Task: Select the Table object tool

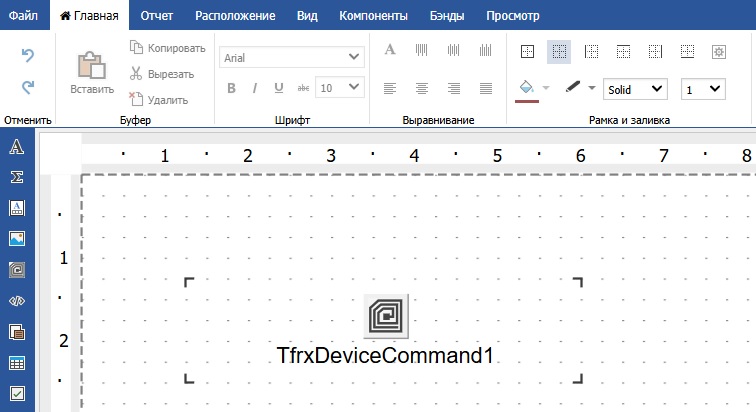Action: 16,362
